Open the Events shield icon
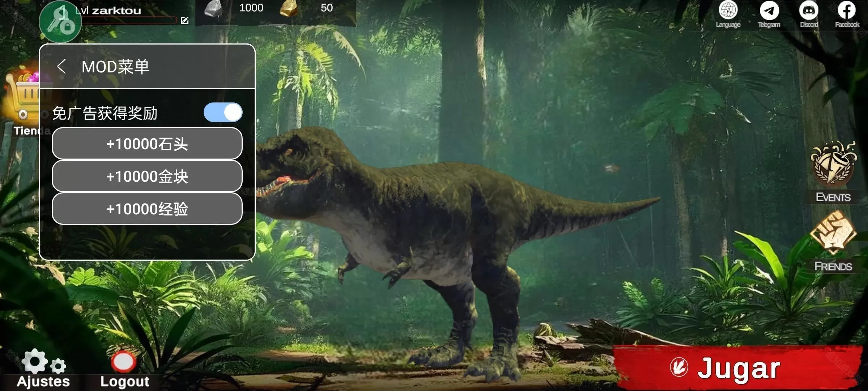Viewport: 868px width, 391px height. [833, 165]
